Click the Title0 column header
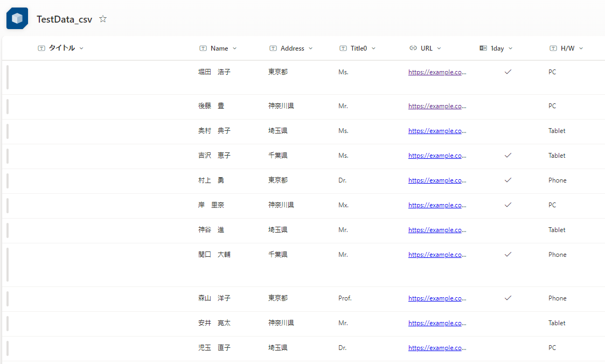This screenshot has width=605, height=364. pyautogui.click(x=359, y=48)
